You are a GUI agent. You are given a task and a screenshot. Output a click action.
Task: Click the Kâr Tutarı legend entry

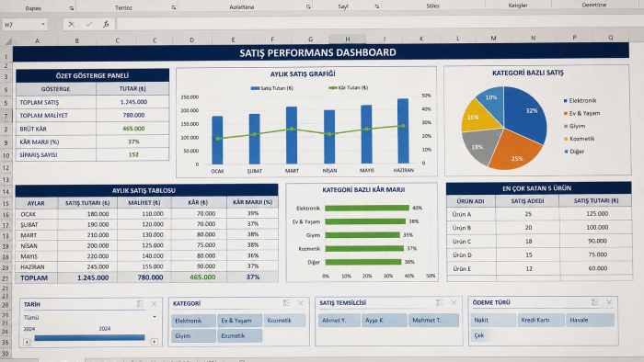[x=349, y=87]
